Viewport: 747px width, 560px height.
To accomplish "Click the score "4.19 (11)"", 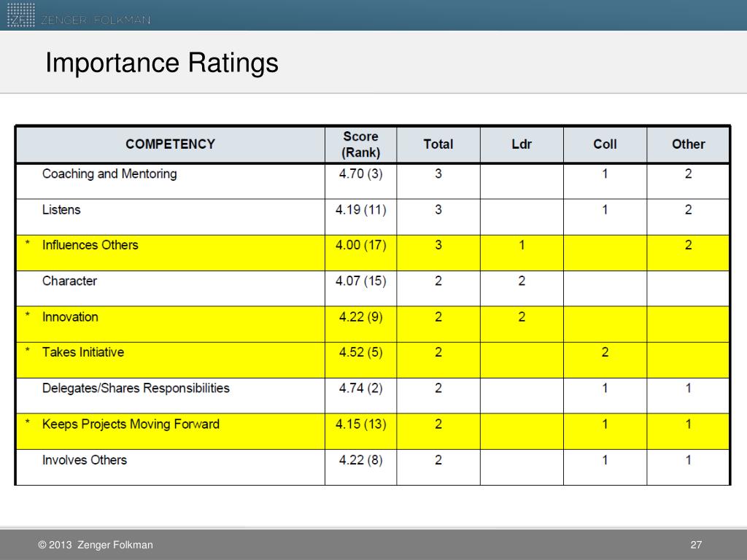I will pos(360,209).
